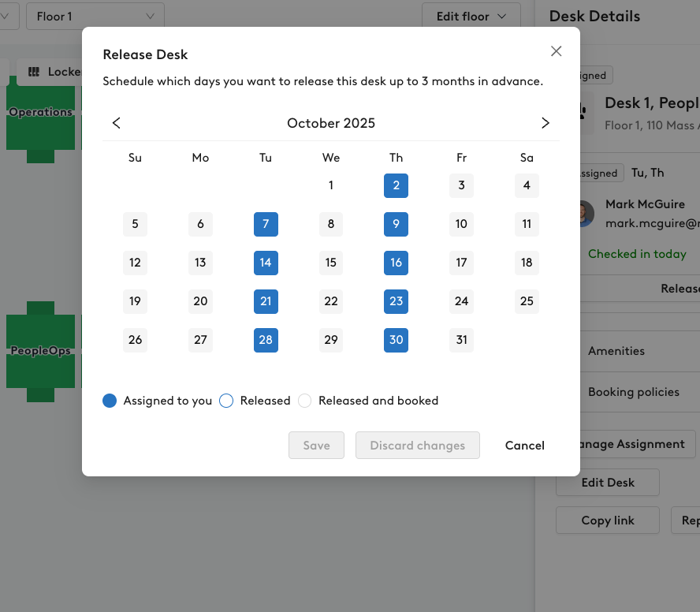Viewport: 700px width, 612px height.
Task: Go to previous month in the calendar
Action: pos(116,123)
